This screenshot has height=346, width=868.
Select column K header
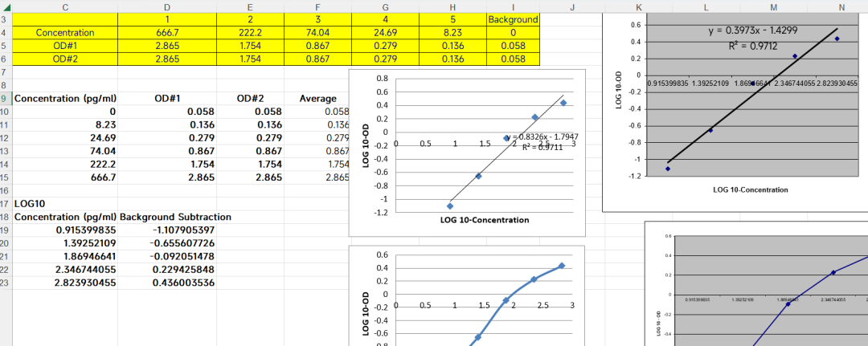click(640, 6)
